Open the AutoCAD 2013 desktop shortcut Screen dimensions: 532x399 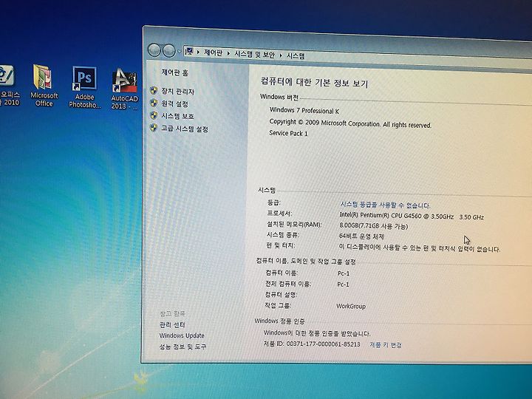125,89
